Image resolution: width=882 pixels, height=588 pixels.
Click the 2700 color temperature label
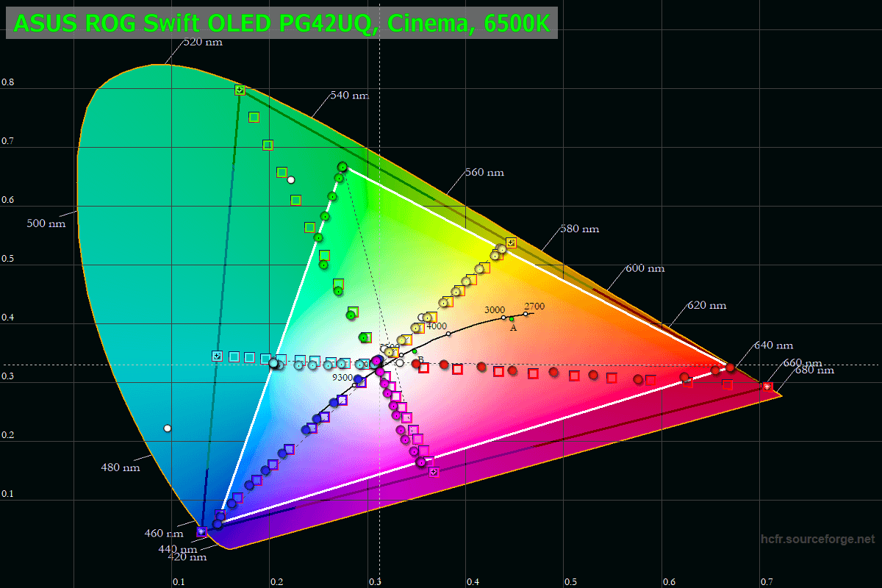tap(534, 306)
